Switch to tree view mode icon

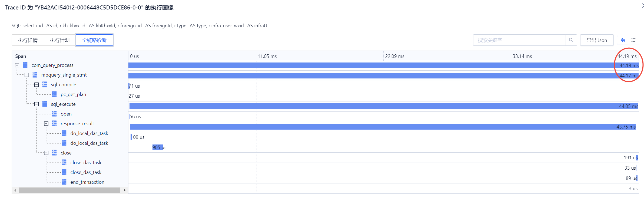click(623, 40)
